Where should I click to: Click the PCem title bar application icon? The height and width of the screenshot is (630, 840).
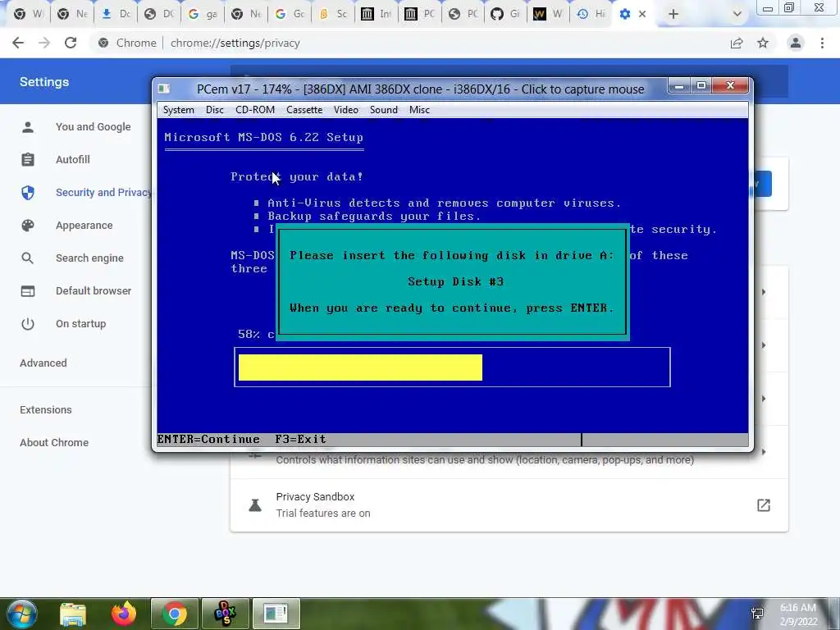tap(164, 89)
